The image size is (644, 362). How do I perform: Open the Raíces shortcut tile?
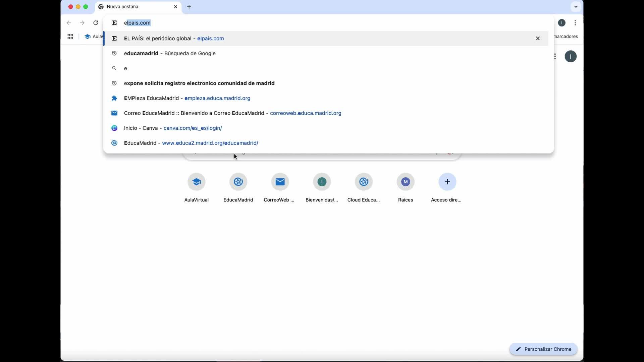(x=406, y=182)
